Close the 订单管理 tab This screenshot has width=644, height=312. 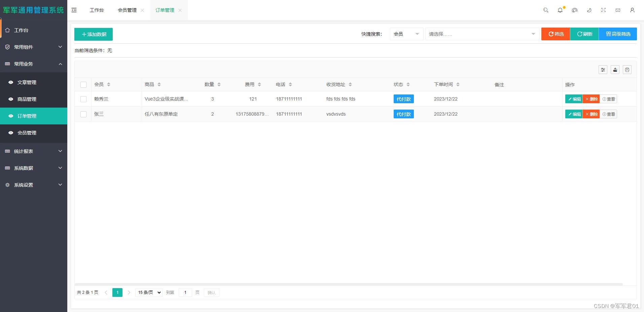180,10
